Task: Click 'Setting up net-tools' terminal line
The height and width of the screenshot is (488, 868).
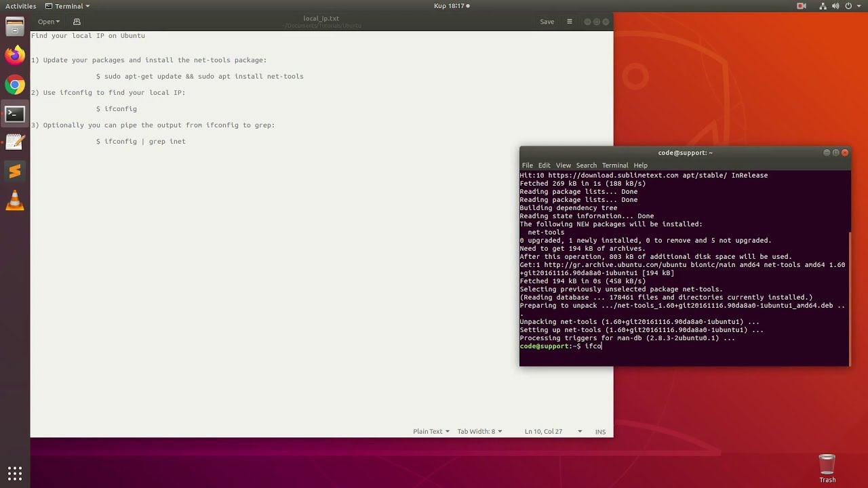Action: [642, 330]
